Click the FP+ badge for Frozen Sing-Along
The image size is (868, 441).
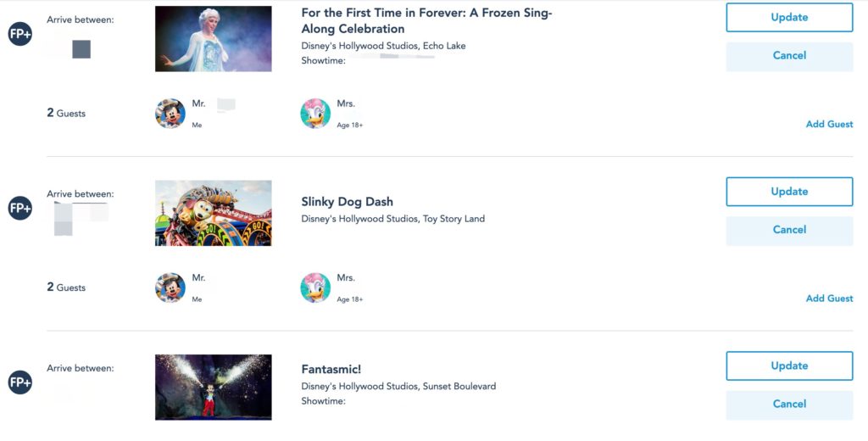tap(20, 35)
